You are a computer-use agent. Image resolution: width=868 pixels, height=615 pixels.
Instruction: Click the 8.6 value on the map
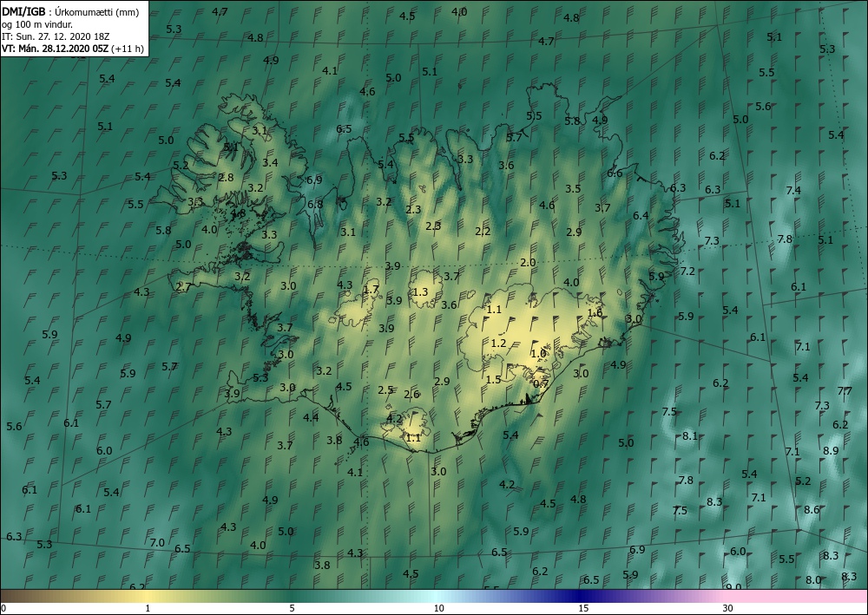pos(812,509)
